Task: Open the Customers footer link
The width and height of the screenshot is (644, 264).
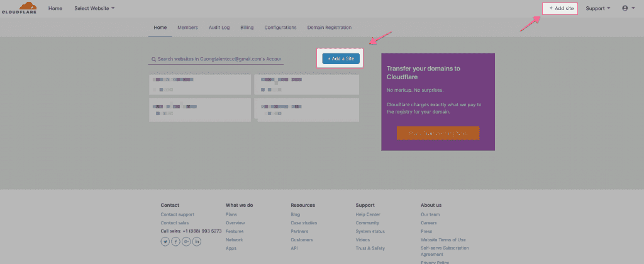Action: click(302, 239)
